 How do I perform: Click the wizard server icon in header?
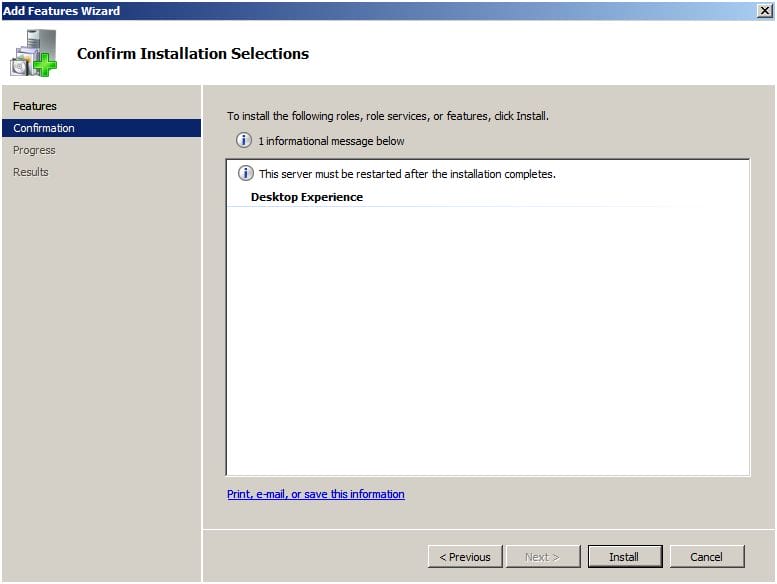(x=34, y=53)
